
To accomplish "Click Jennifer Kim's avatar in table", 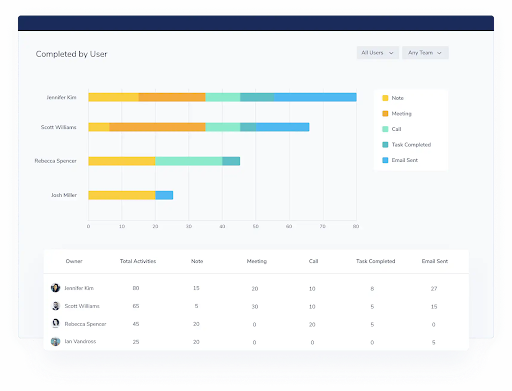I will coord(55,288).
